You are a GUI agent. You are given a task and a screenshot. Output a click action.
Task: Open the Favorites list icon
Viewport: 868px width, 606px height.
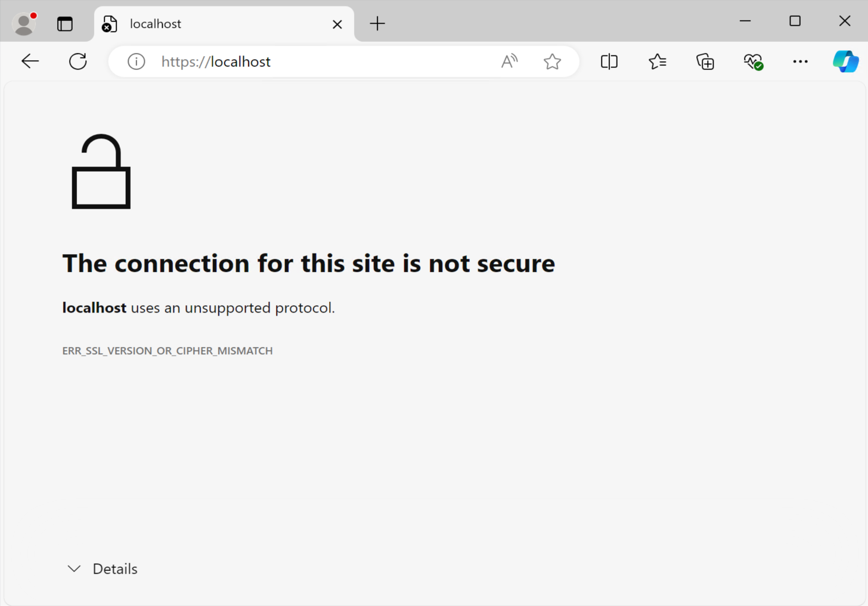tap(657, 61)
